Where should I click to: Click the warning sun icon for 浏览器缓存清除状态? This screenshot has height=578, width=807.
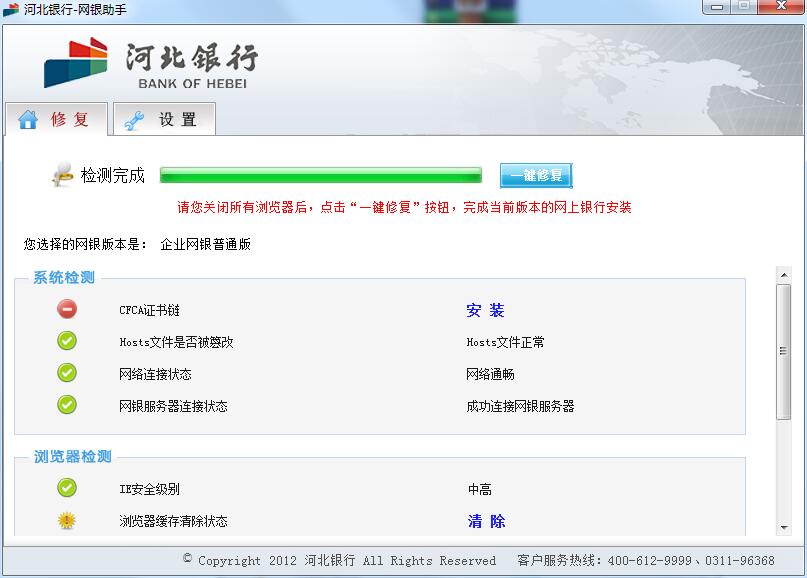tap(67, 520)
